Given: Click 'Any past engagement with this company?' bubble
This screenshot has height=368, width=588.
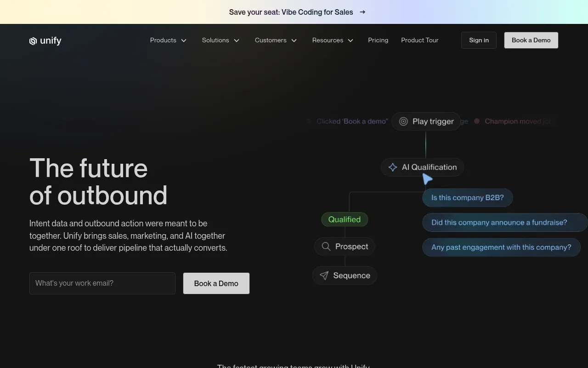Looking at the screenshot, I should pyautogui.click(x=501, y=247).
